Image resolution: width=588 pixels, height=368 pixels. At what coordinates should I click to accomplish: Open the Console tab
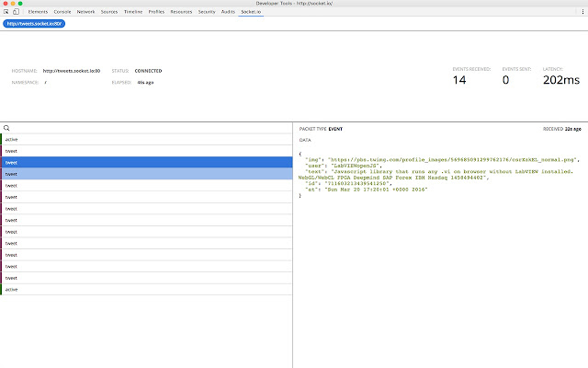pos(62,12)
